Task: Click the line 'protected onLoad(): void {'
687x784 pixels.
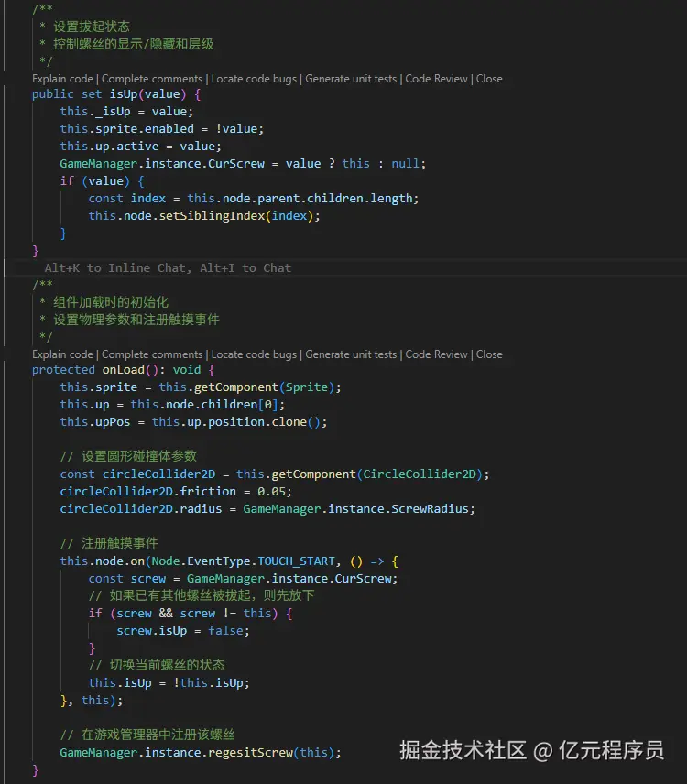Action: pyautogui.click(x=124, y=369)
